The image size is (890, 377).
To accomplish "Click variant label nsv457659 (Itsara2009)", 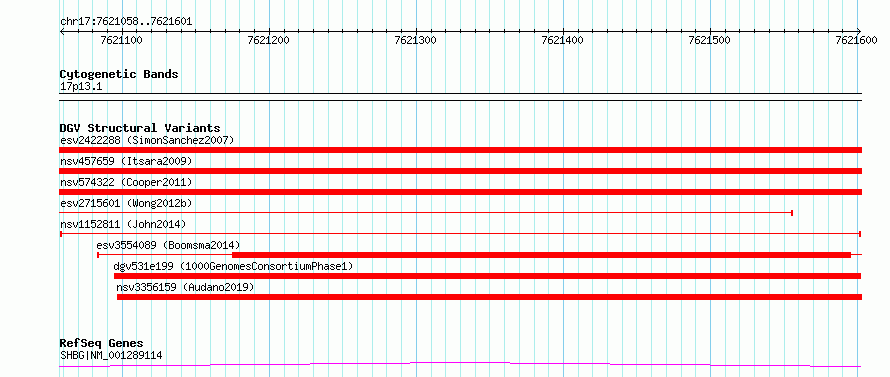I will pos(126,161).
